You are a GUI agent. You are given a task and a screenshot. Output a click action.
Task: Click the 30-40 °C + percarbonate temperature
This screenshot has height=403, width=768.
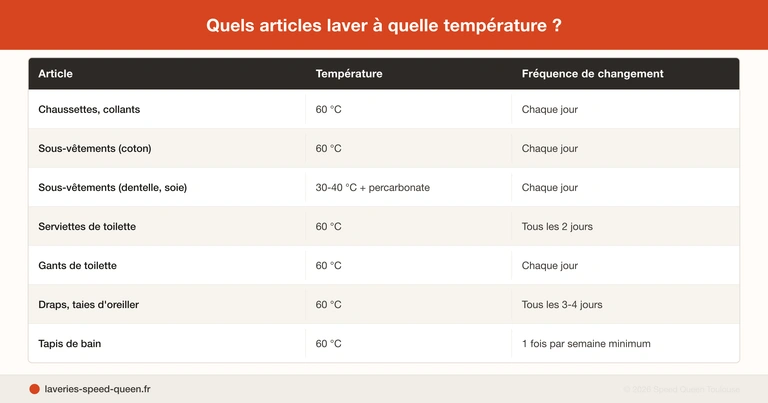point(373,188)
